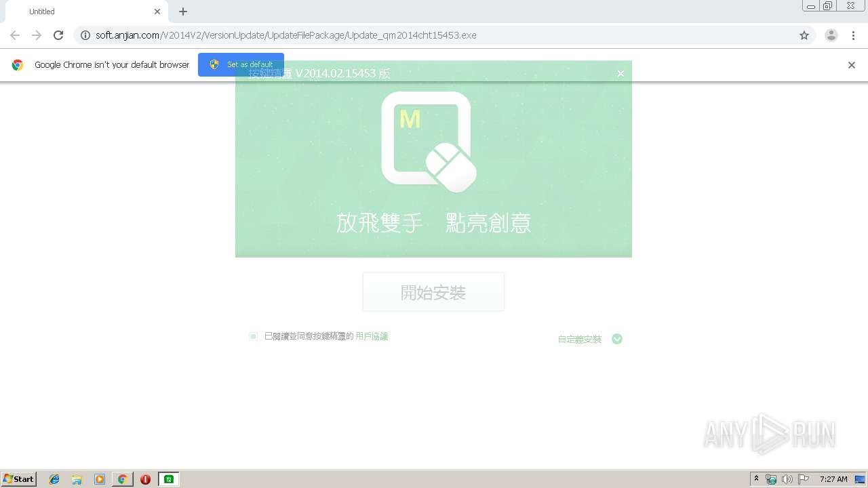Set Chrome as default browser

tap(241, 64)
